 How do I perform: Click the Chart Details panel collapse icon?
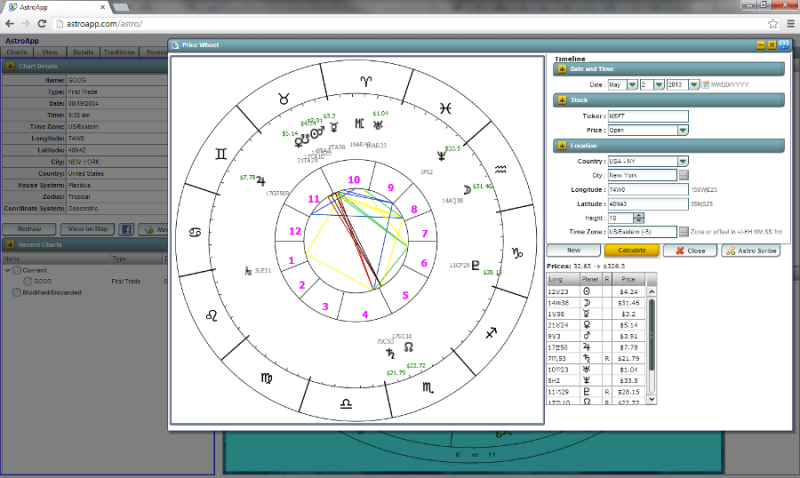(10, 66)
